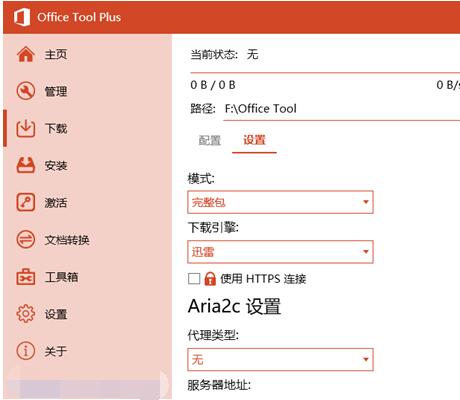Click the 设置 gear icon in the sidebar
The image size is (460, 400).
26,314
